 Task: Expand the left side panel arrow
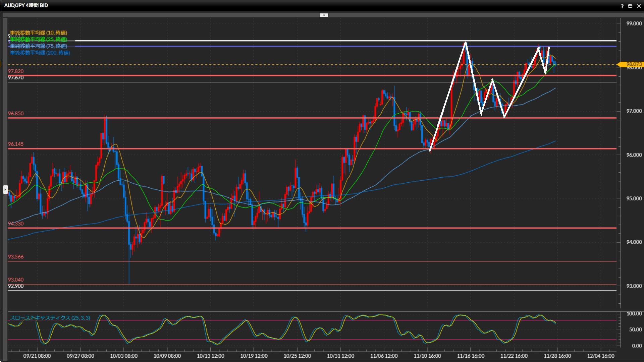coord(5,190)
